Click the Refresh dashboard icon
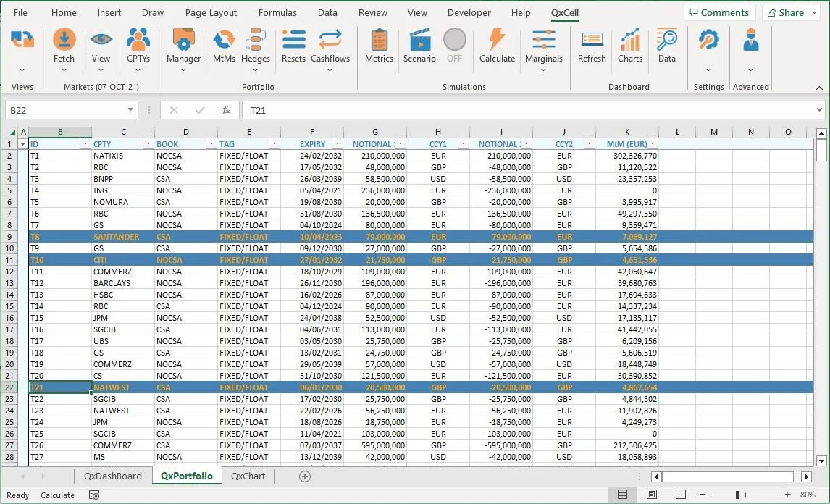 [592, 40]
